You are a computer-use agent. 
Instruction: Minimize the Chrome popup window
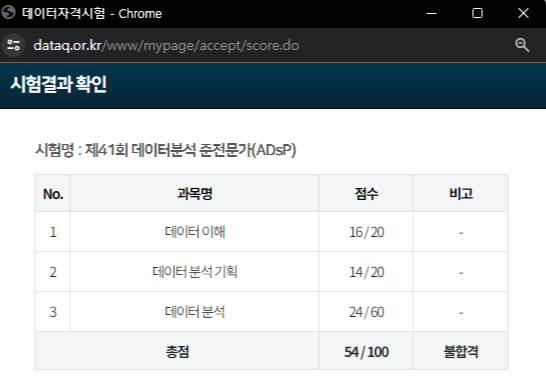tap(431, 13)
